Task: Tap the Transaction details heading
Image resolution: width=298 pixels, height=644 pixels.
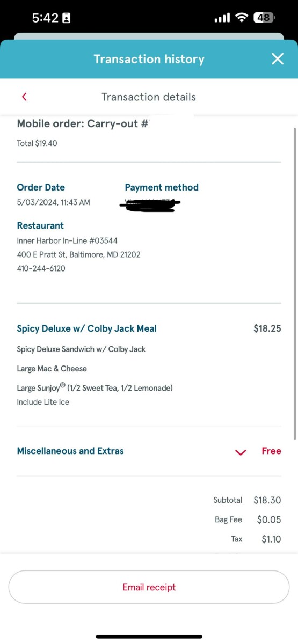Action: [x=149, y=97]
